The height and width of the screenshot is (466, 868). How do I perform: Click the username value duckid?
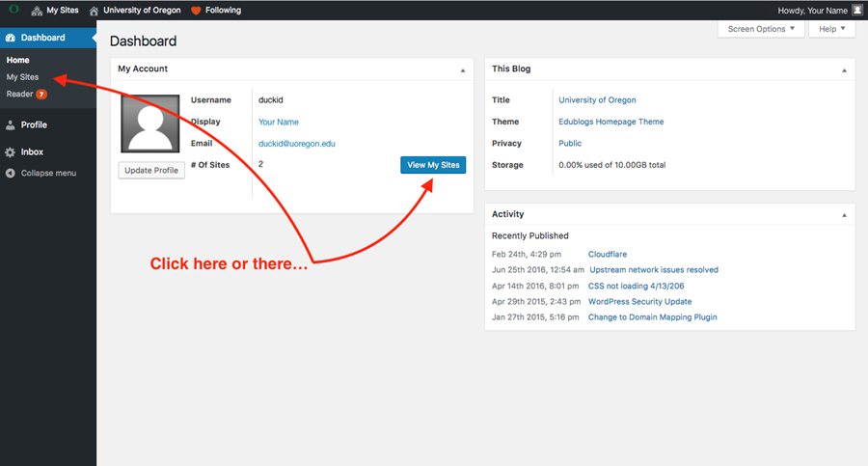[271, 100]
